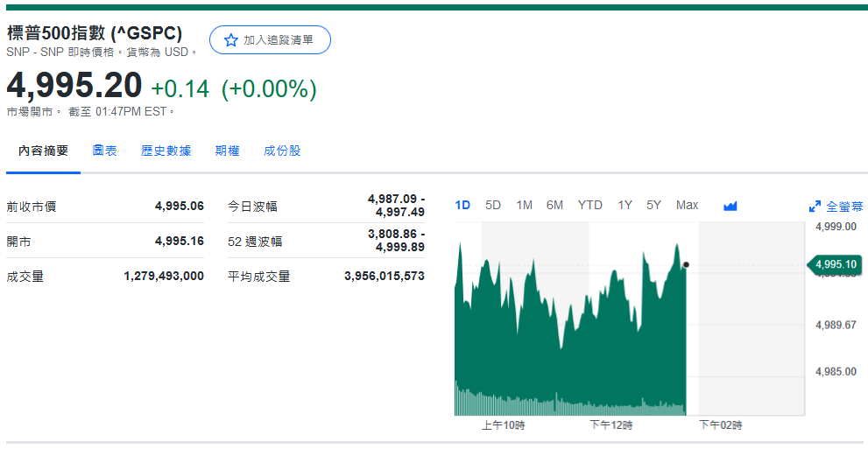Select the 內容摘要 tab
The height and width of the screenshot is (449, 868).
point(44,151)
